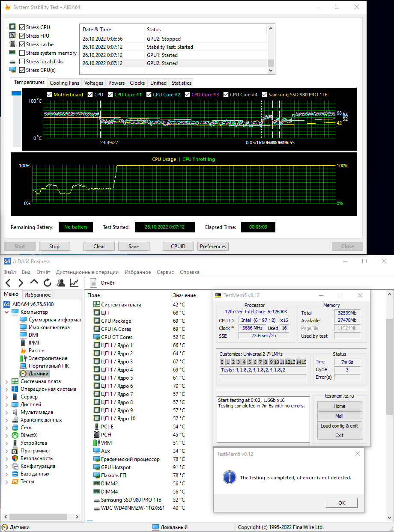The width and height of the screenshot is (394, 532).
Task: Click Load config & exit in TestMem5
Action: click(x=339, y=426)
